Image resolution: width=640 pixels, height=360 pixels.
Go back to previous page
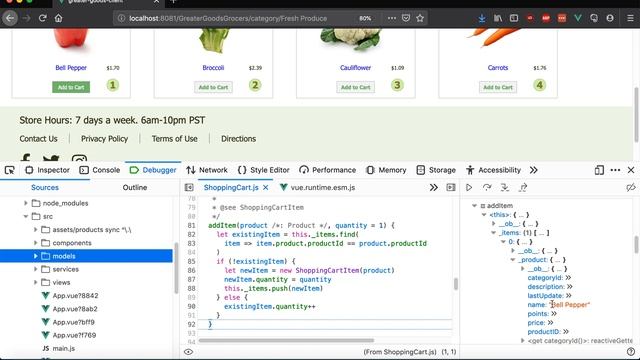click(x=10, y=18)
